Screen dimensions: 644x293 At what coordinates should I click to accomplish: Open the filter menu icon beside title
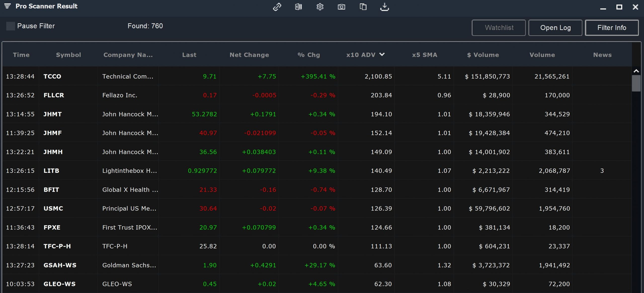pos(8,6)
